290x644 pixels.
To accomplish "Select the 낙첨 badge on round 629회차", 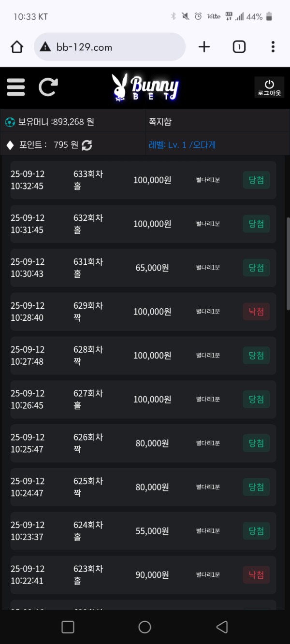I will (256, 312).
